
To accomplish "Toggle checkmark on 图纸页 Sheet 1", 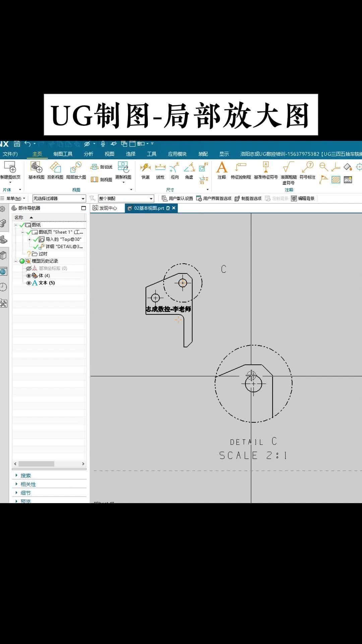I will 29,232.
